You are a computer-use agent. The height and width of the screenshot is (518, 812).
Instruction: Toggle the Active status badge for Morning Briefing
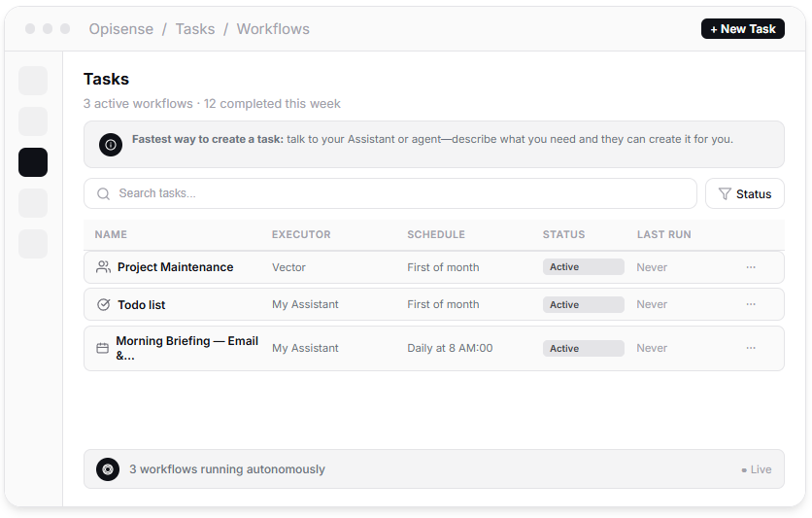point(583,348)
